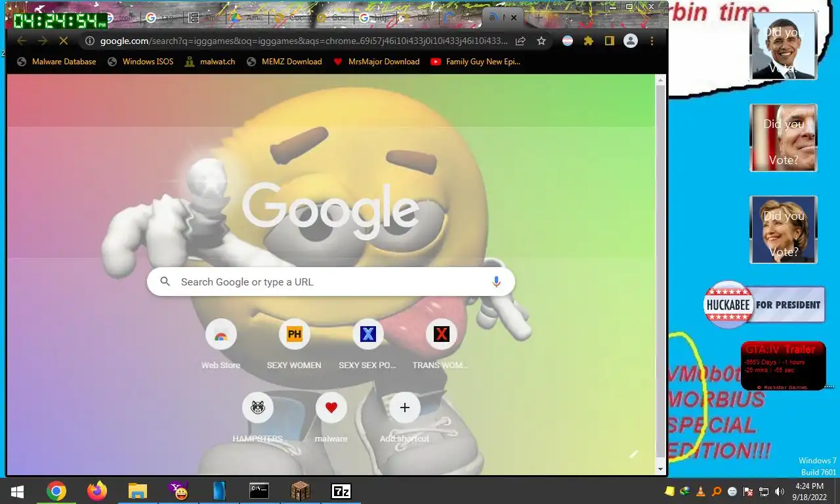Screen dimensions: 840x504
Task: Share this page via address bar icon
Action: coord(520,41)
